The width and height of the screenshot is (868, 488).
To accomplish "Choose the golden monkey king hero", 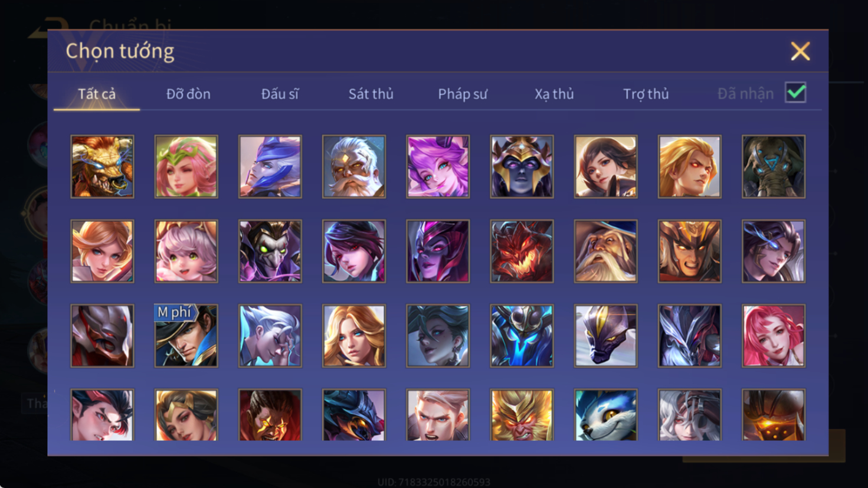I will click(x=522, y=415).
